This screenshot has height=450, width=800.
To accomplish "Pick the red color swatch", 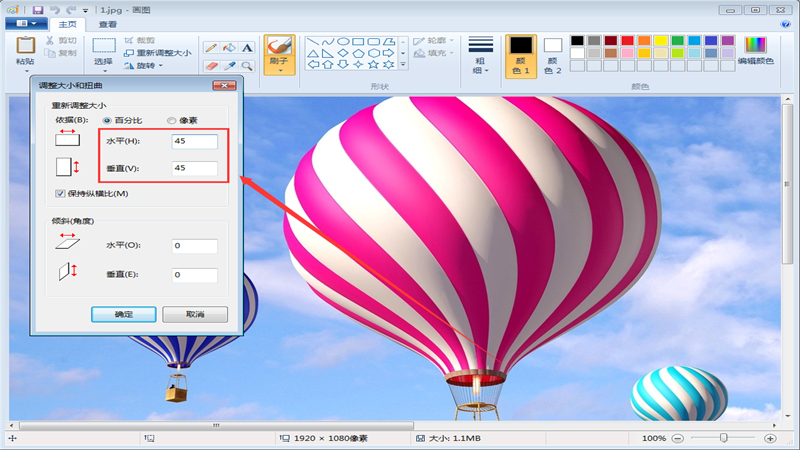I will (627, 41).
